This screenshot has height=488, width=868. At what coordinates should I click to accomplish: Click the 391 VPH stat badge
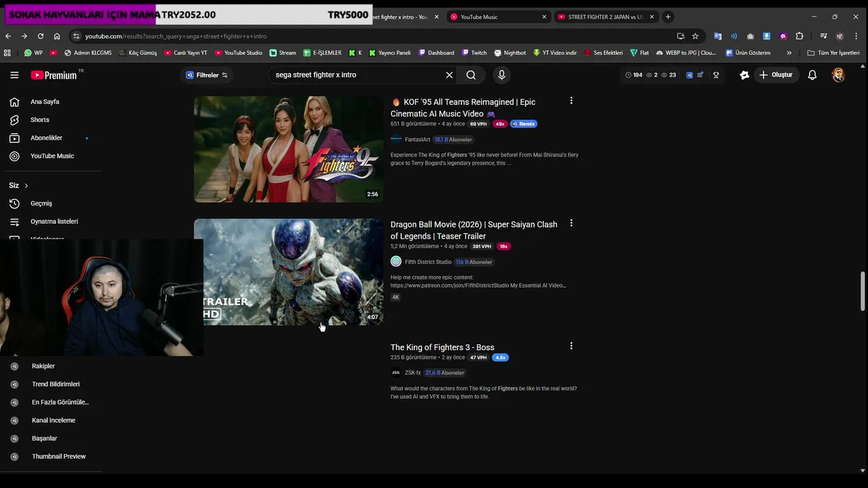coord(481,247)
